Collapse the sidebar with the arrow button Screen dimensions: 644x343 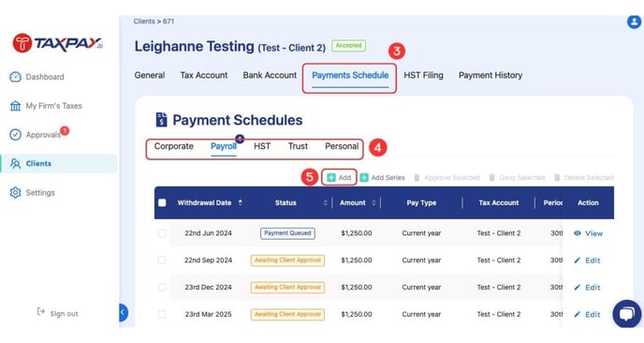(123, 312)
